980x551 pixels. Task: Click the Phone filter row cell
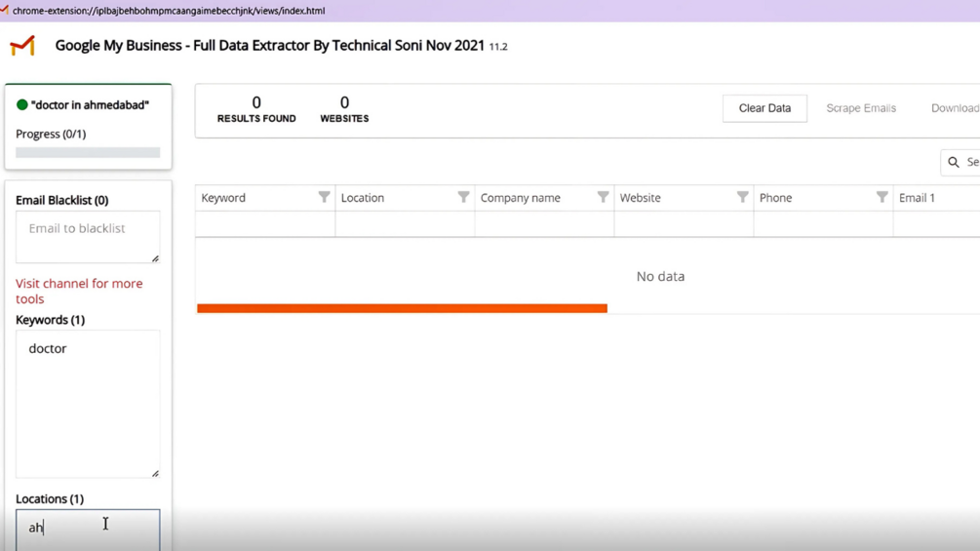[823, 223]
